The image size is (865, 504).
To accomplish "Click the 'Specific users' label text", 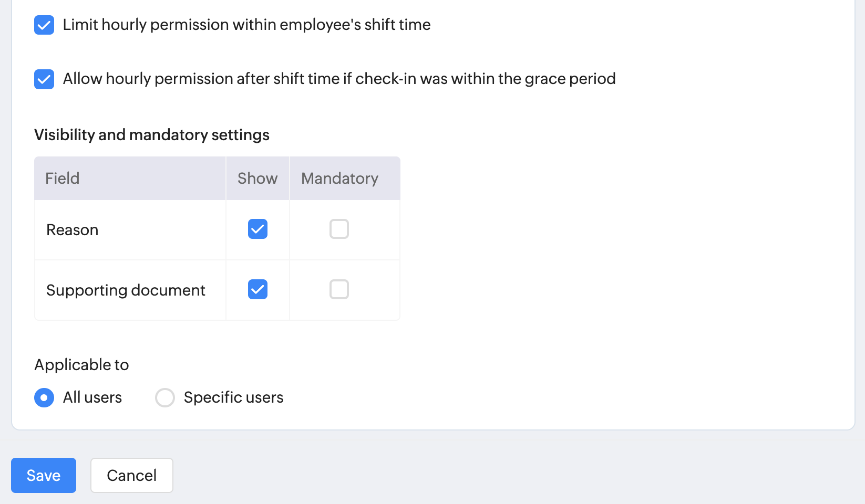I will 233,397.
